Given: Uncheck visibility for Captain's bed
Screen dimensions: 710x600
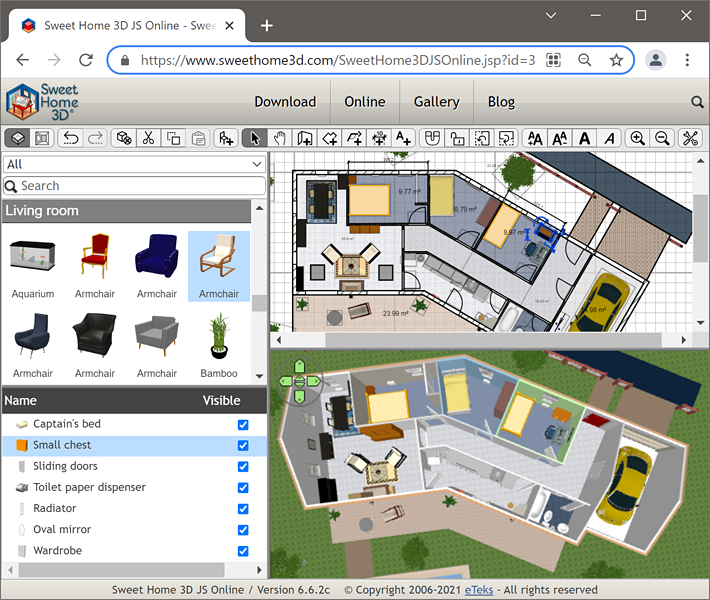Looking at the screenshot, I should pyautogui.click(x=243, y=424).
